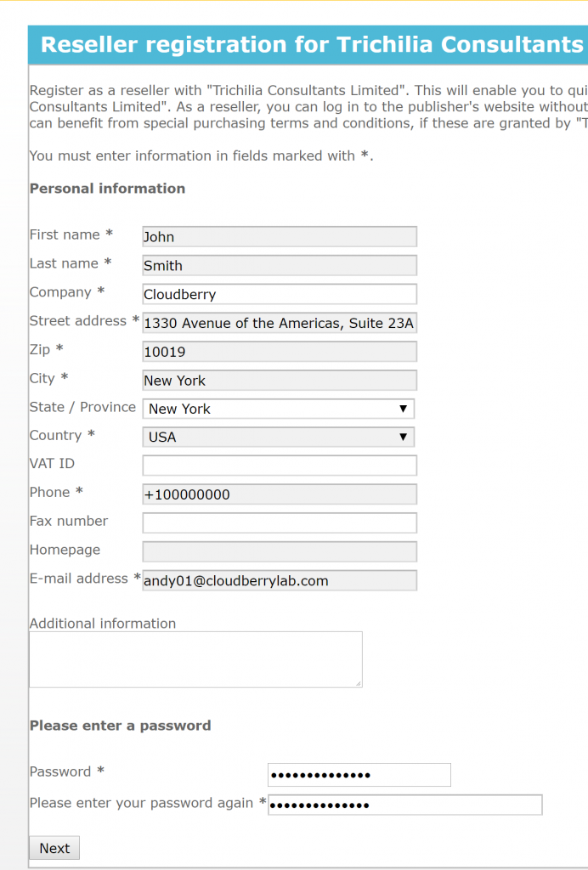Screen dimensions: 588x870
Task: Select the Zip field showing 10019
Action: pos(280,352)
